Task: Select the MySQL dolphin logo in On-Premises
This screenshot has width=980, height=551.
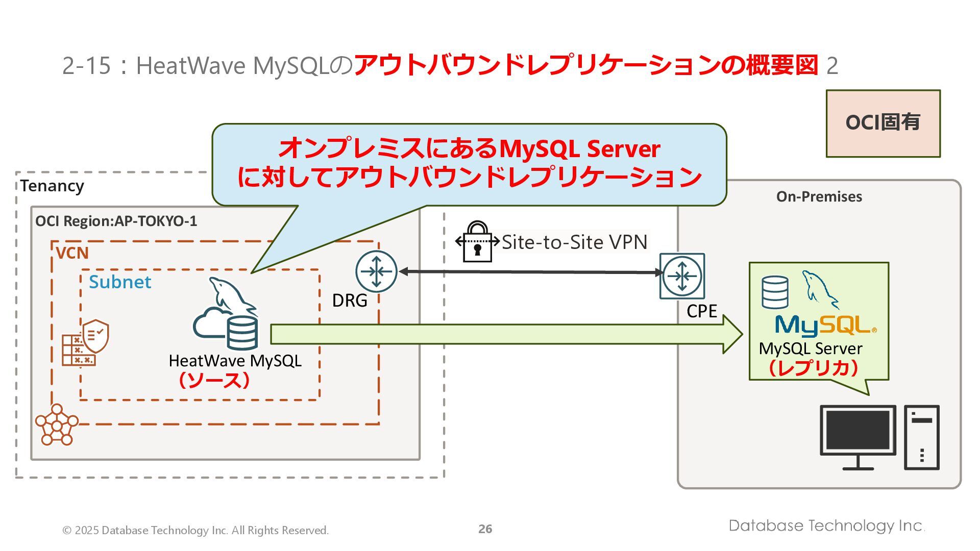Action: tap(821, 290)
